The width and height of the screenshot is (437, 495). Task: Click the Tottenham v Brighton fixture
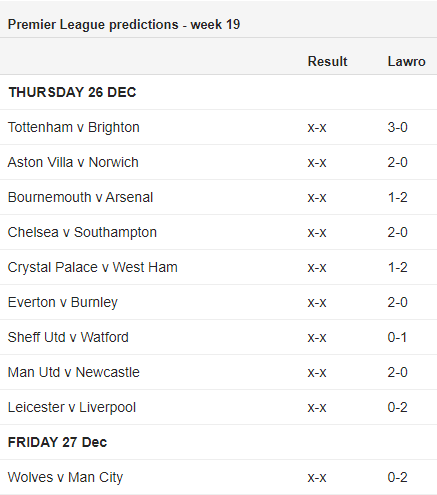tap(74, 127)
